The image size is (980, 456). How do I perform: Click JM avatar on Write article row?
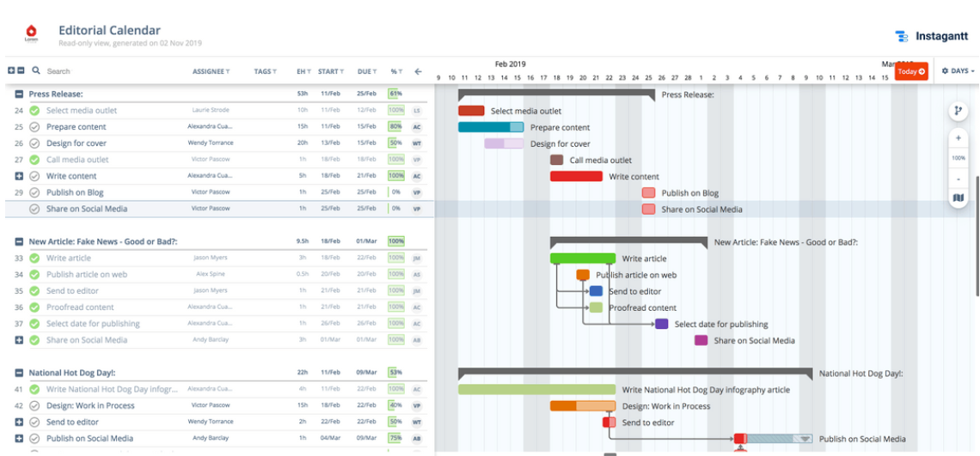(x=416, y=258)
